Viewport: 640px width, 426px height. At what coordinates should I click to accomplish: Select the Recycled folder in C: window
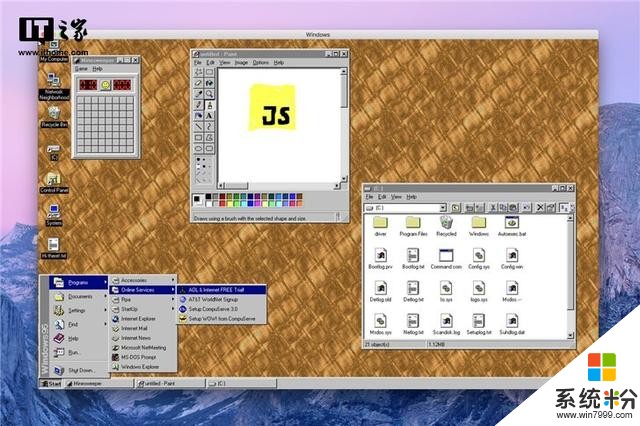[x=446, y=226]
